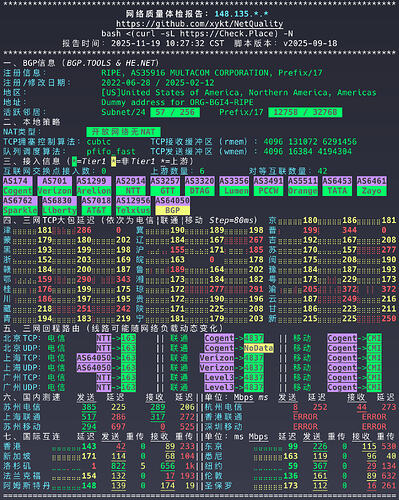Click the AS3320 DTAG badge
The image size is (399, 500).
[x=199, y=186]
